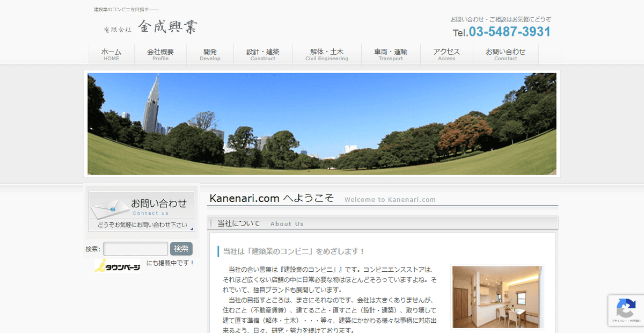Open the 設計・建築 Construct menu item
The width and height of the screenshot is (644, 333).
[x=262, y=54]
